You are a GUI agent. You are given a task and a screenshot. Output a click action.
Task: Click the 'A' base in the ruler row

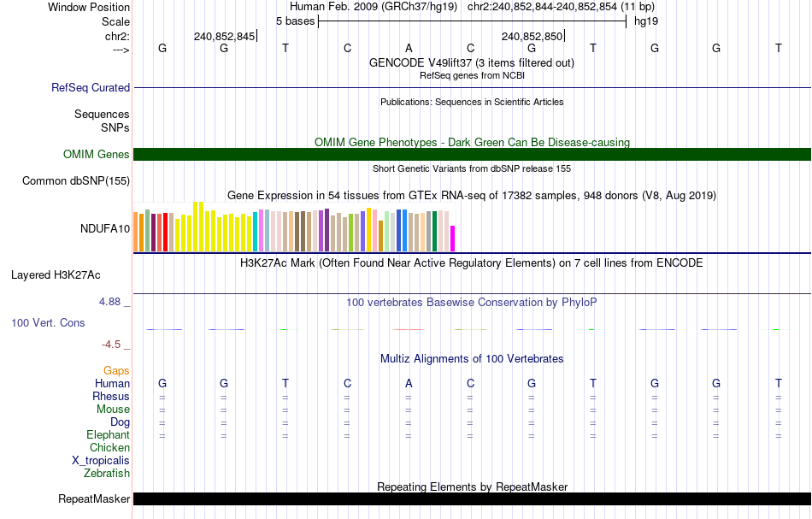tap(409, 48)
